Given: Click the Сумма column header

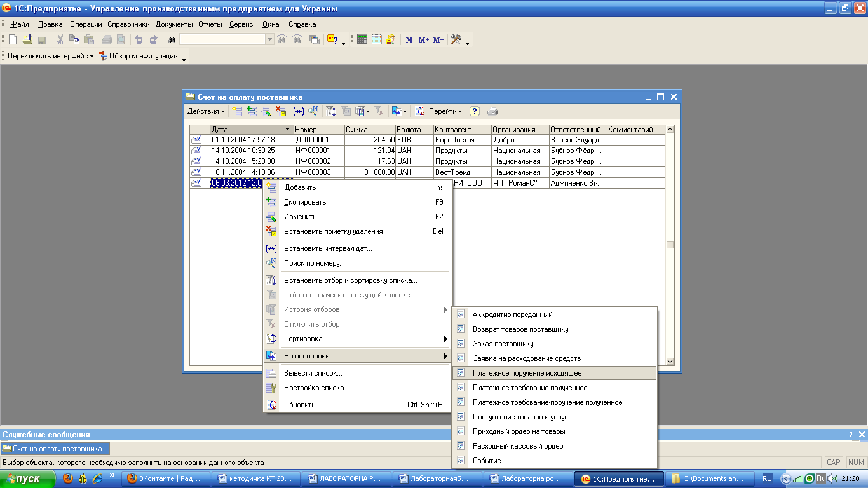Looking at the screenshot, I should point(370,130).
